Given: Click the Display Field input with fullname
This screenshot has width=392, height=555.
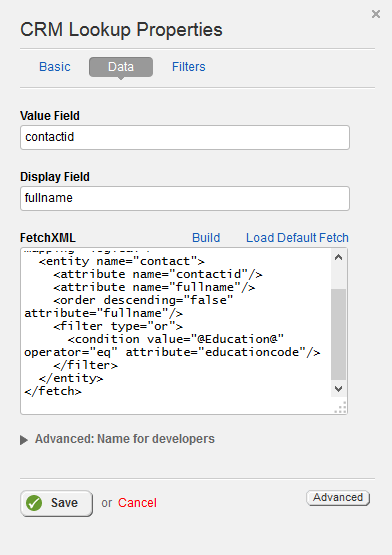Looking at the screenshot, I should pyautogui.click(x=185, y=198).
